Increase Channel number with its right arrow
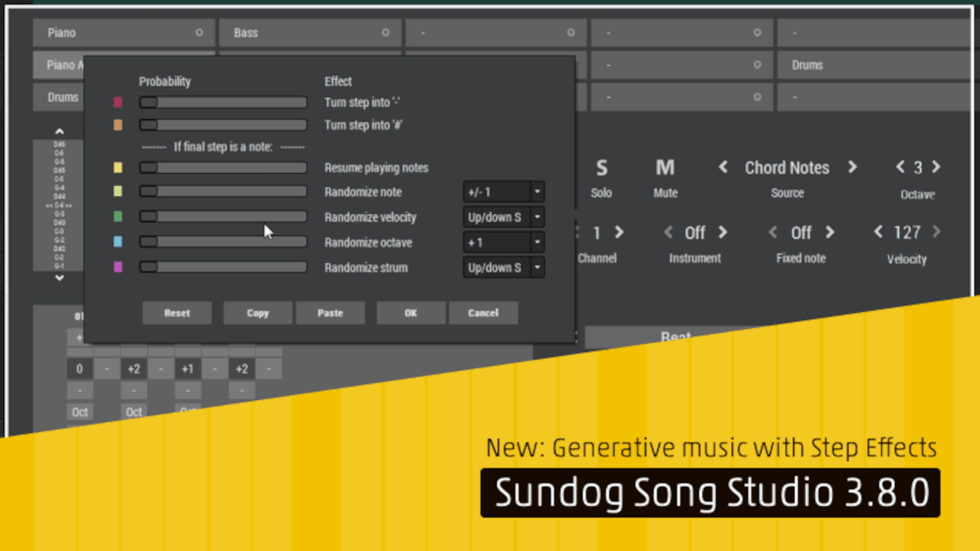This screenshot has height=551, width=980. click(619, 233)
